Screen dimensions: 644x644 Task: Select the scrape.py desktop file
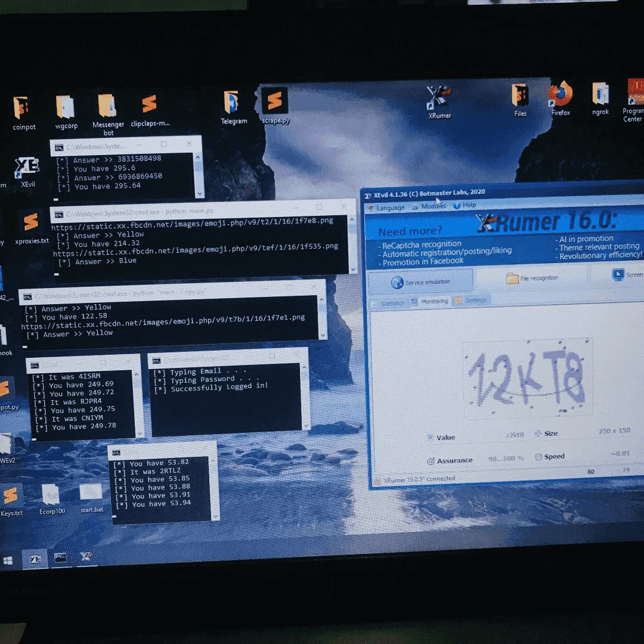click(275, 105)
